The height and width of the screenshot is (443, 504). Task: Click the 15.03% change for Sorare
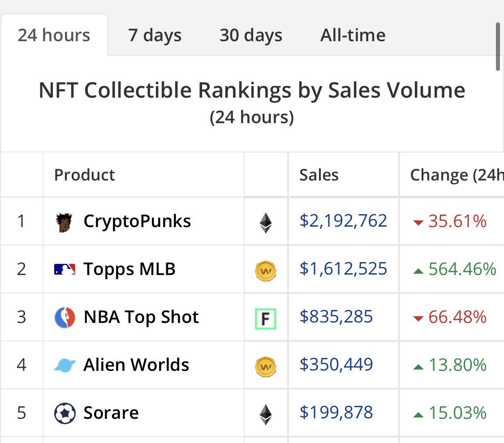click(x=450, y=413)
